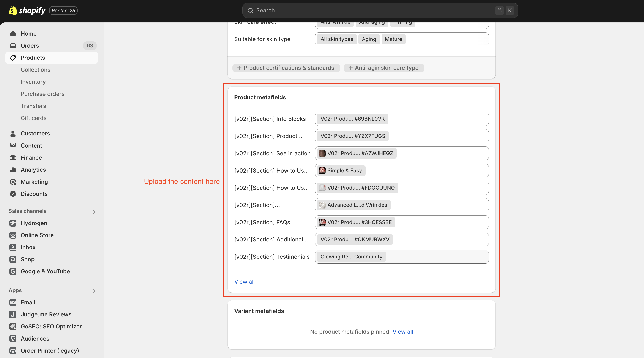Click the GoSEO SEO Optimizer icon
The image size is (644, 358).
(13, 327)
